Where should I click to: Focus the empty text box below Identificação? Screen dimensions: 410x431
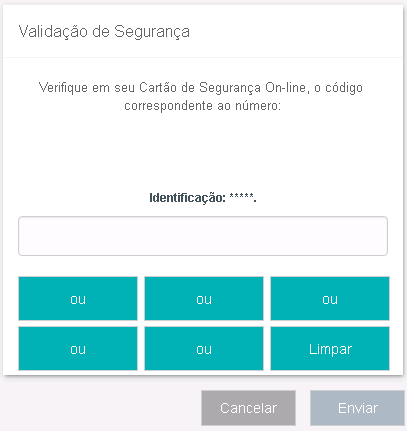[203, 236]
